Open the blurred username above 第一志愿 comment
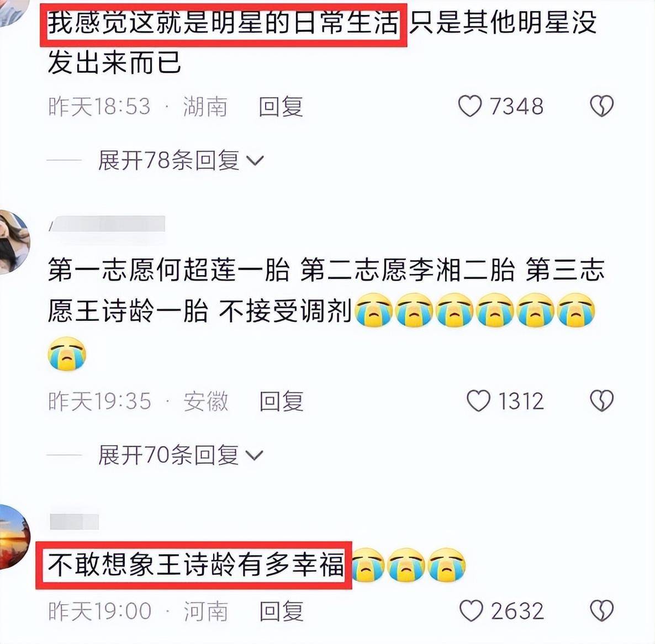 pyautogui.click(x=107, y=224)
